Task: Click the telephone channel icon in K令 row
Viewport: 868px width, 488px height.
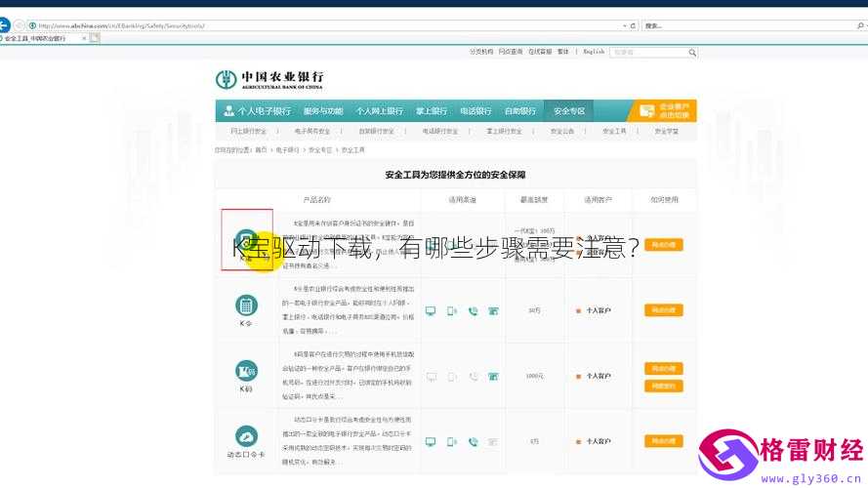Action: (473, 311)
